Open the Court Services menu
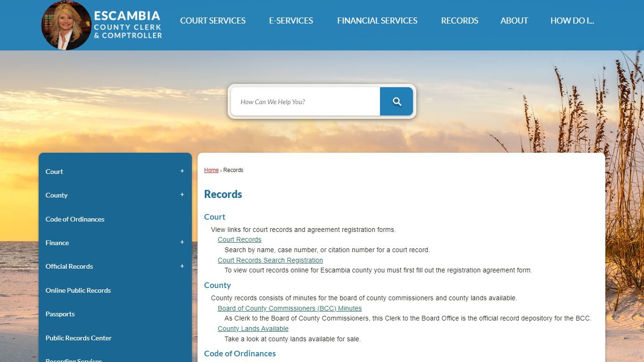644x362 pixels. [213, 21]
